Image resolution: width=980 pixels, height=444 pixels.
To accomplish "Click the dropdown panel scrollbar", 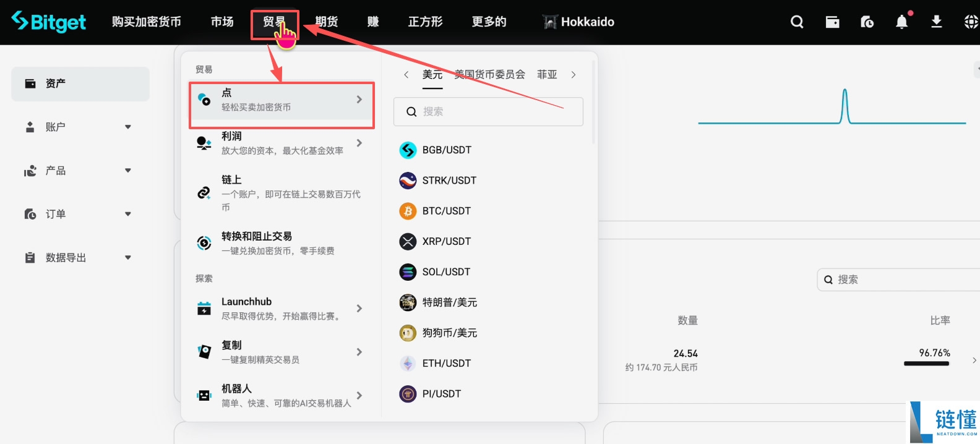I will (594, 102).
